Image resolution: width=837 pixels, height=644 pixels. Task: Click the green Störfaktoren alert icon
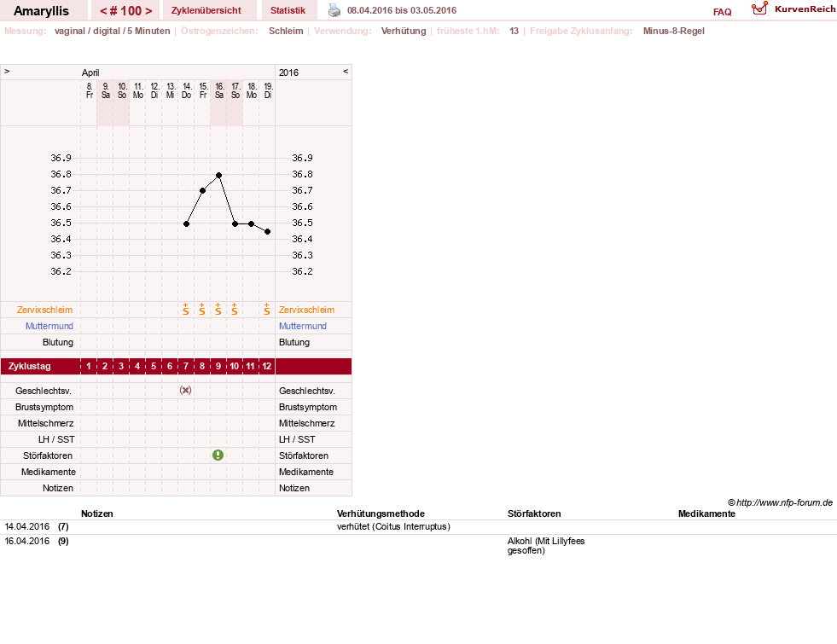218,455
